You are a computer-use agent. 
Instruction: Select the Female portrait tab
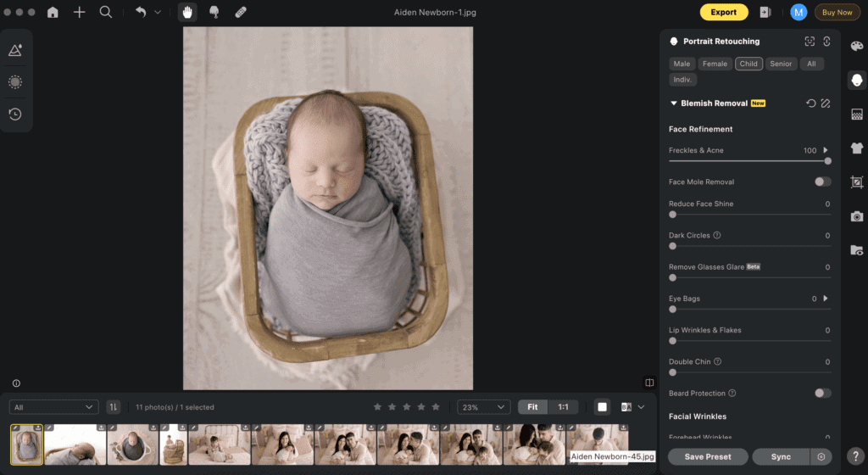(715, 64)
